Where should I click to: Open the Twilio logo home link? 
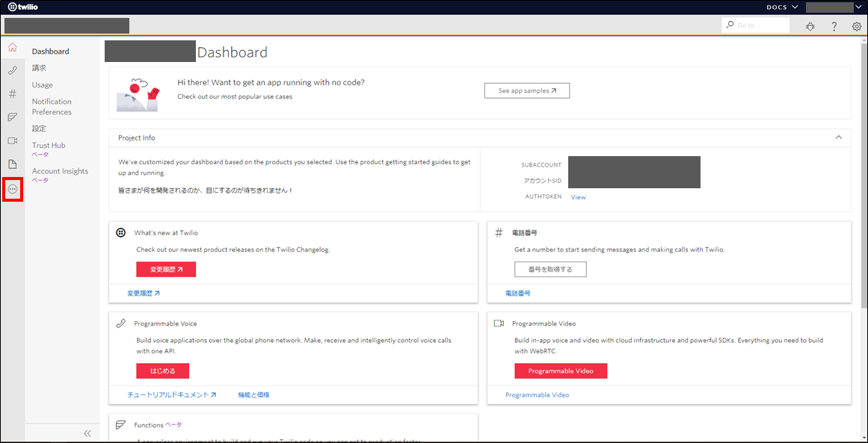23,7
